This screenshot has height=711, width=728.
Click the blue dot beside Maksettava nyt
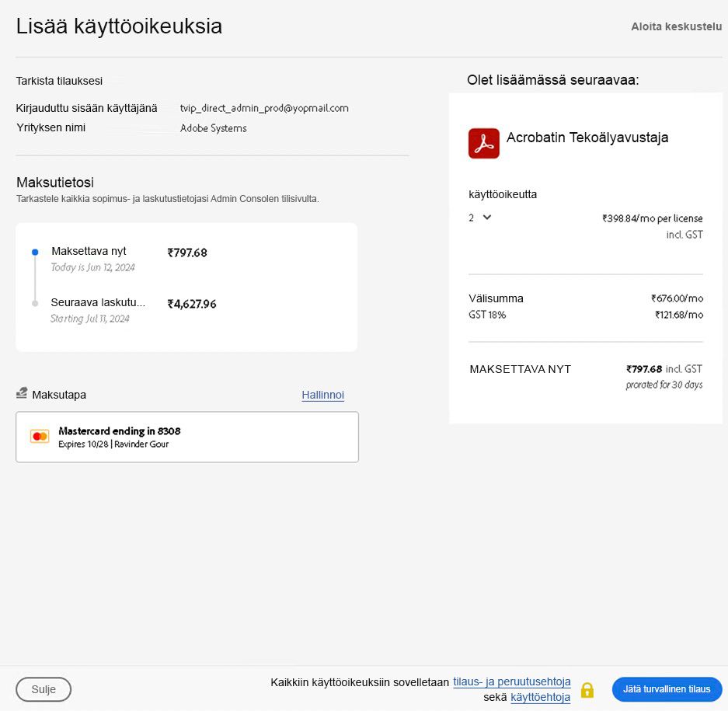pyautogui.click(x=33, y=251)
